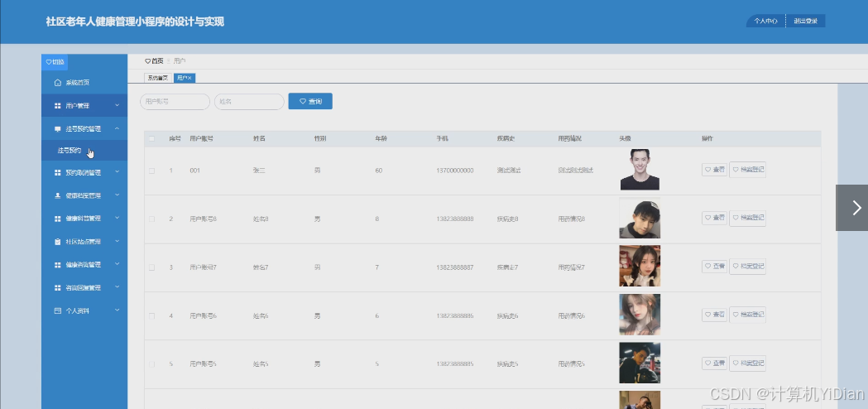Click the 切换 toggle button in sidebar
This screenshot has width=868, height=409.
click(x=55, y=62)
